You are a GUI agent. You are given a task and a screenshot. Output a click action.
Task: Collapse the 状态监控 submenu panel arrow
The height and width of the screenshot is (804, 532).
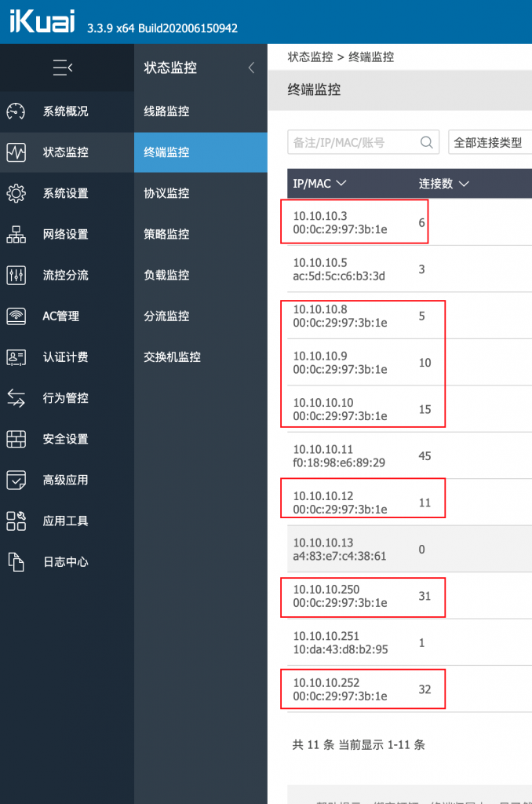(251, 68)
